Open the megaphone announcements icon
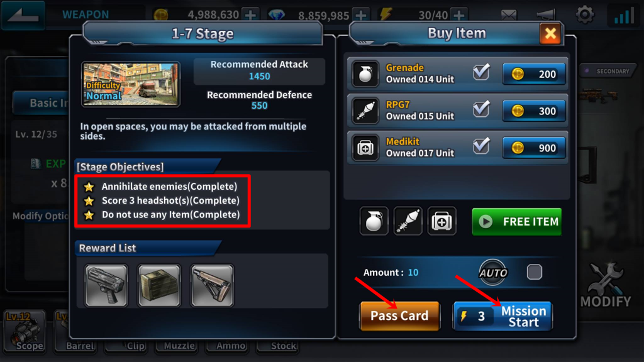Viewport: 644px width, 362px height. [x=545, y=15]
